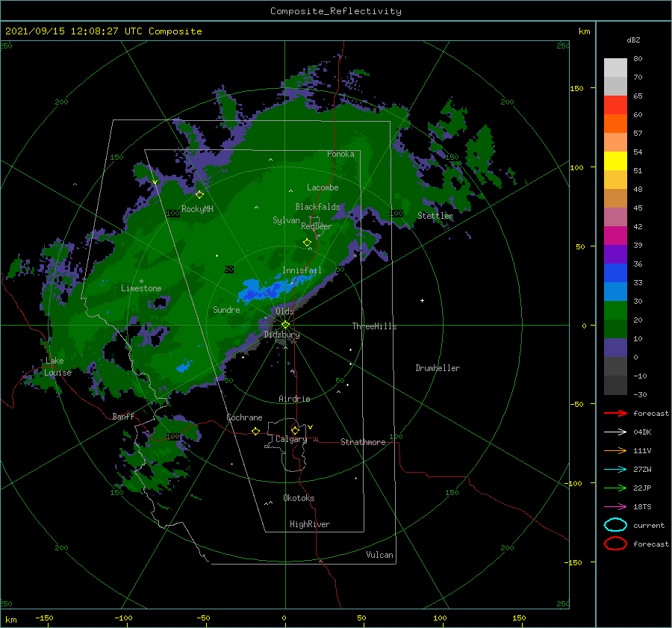Viewport: 672px width, 628px height.
Task: Click the Okotoks town label
Action: click(x=299, y=498)
